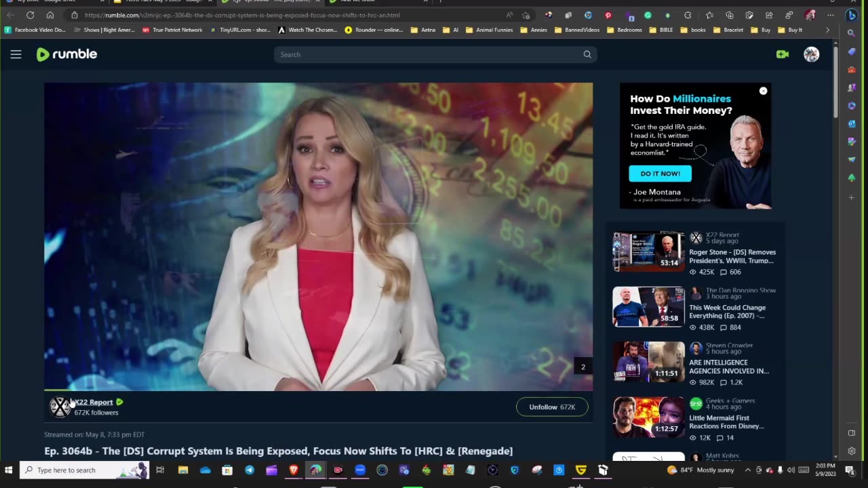Viewport: 868px width, 488px height.
Task: Open TinyURL.com bookmark
Action: pyautogui.click(x=240, y=30)
